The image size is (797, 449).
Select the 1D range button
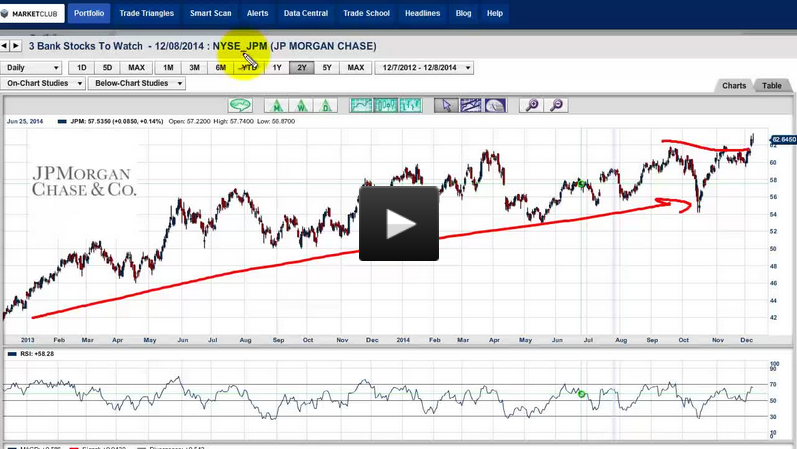click(81, 68)
